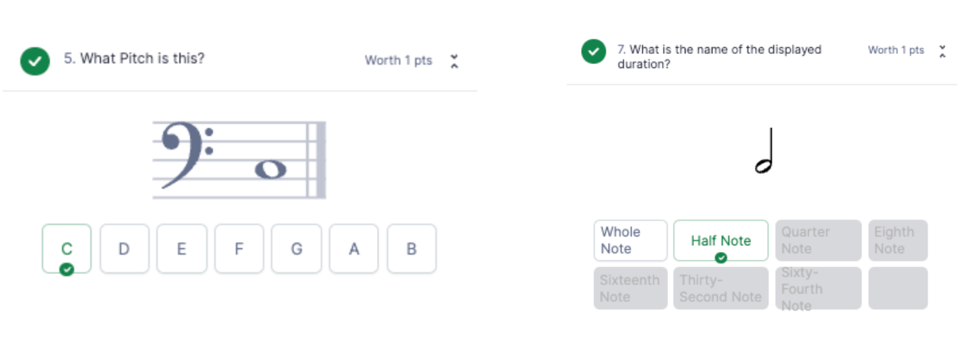Image resolution: width=980 pixels, height=349 pixels.
Task: Click the small checkmark under answer C
Action: (67, 269)
